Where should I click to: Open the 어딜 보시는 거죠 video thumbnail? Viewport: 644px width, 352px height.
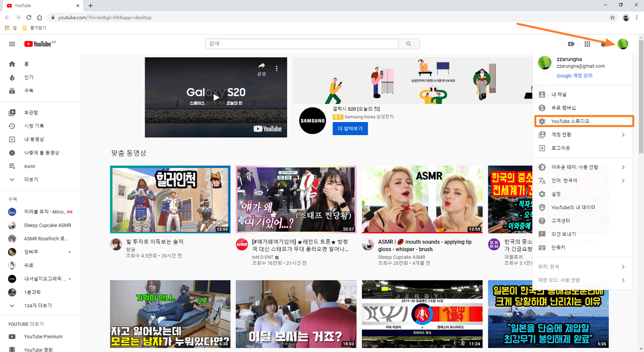[x=296, y=314]
